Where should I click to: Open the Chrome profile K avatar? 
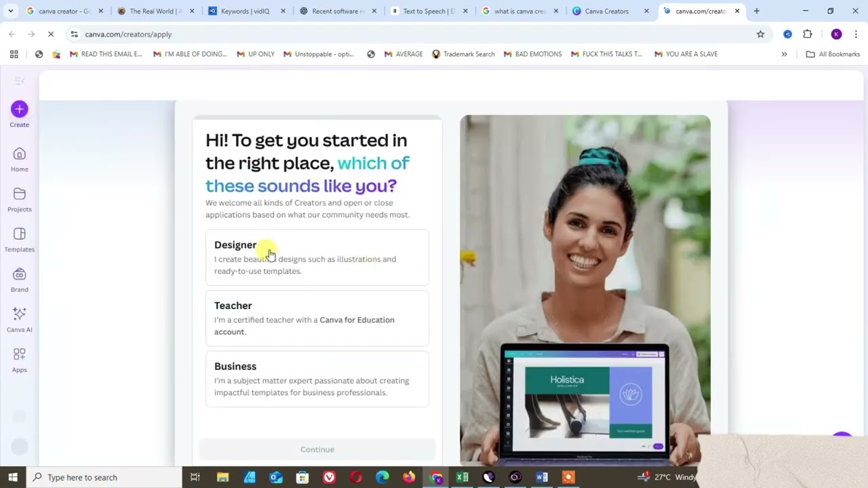(x=836, y=34)
